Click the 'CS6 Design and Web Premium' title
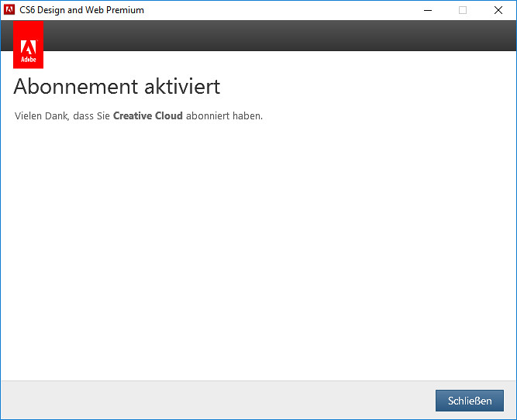The width and height of the screenshot is (517, 420). click(81, 10)
